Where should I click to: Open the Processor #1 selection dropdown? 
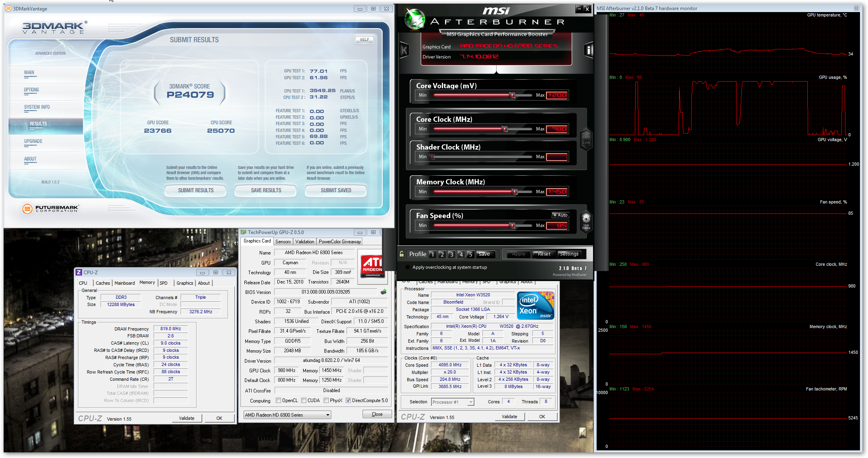pyautogui.click(x=453, y=402)
